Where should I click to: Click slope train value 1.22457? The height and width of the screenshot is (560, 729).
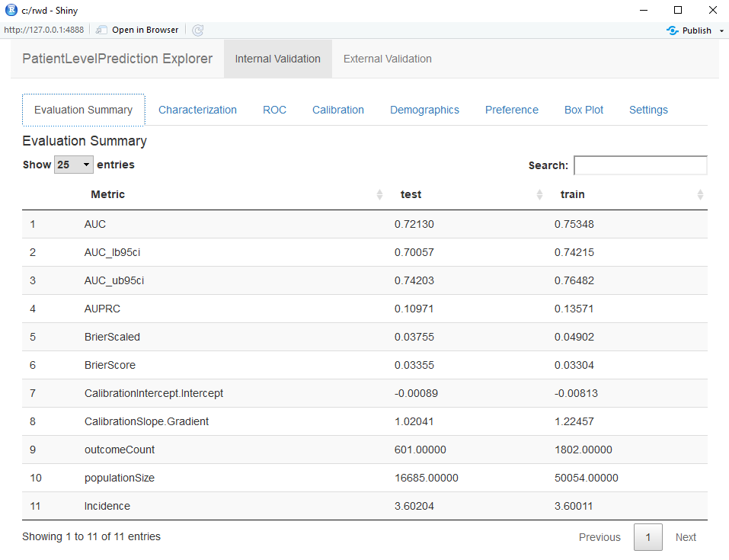click(574, 421)
